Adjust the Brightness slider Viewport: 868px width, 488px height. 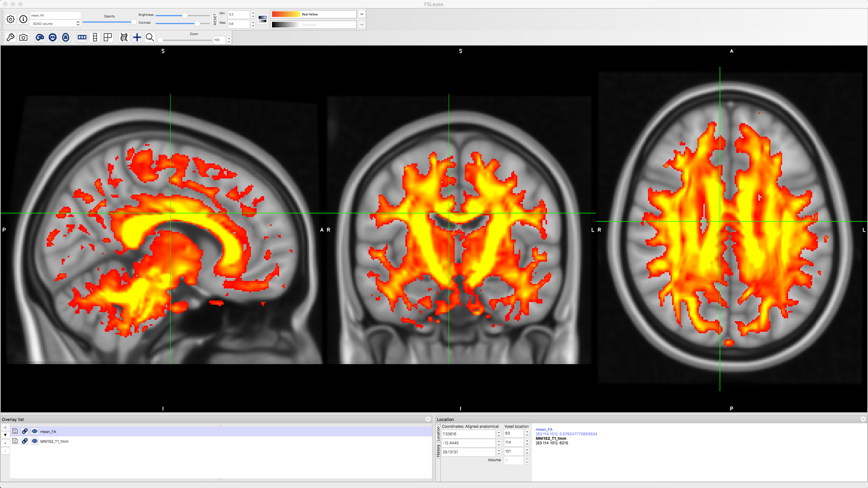click(x=183, y=15)
